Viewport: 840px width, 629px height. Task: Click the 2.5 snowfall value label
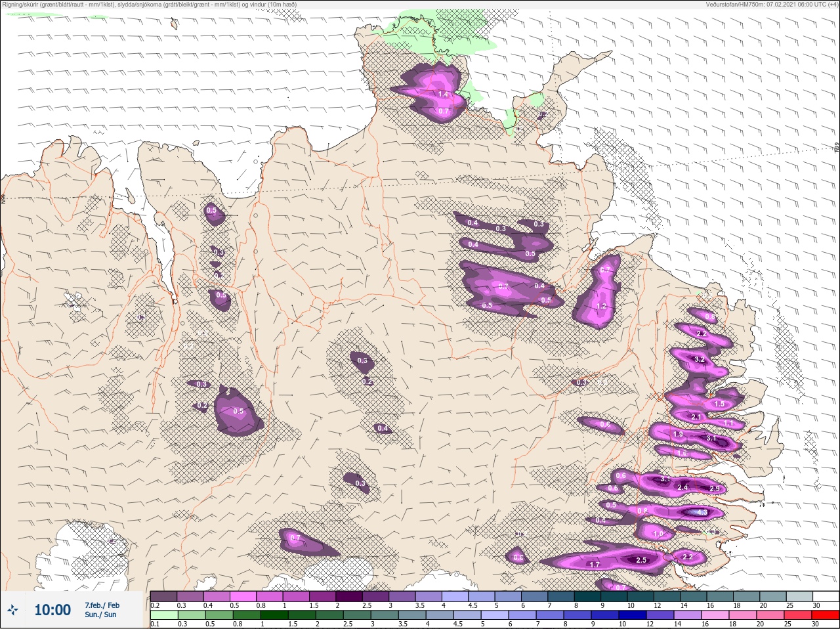[641, 560]
